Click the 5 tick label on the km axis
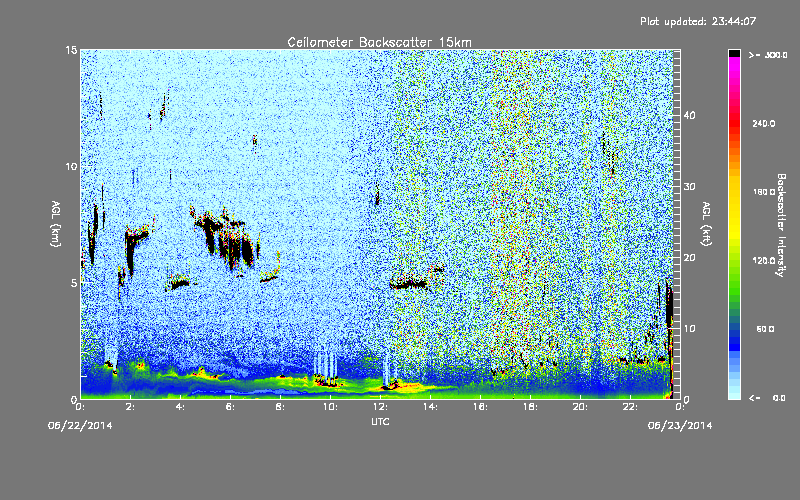This screenshot has height=500, width=800. pos(74,283)
